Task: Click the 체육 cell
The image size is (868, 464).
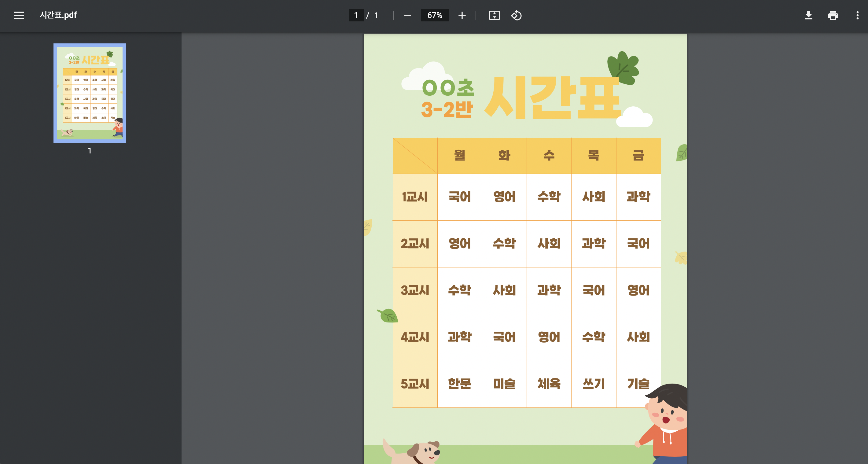Action: pos(549,384)
